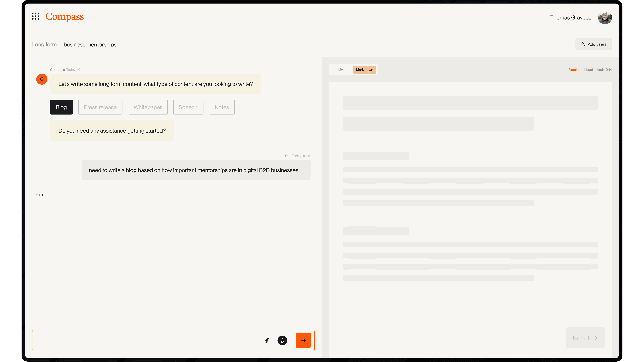Viewport: 644px width, 362px height.
Task: Open the Versions link
Action: 576,70
